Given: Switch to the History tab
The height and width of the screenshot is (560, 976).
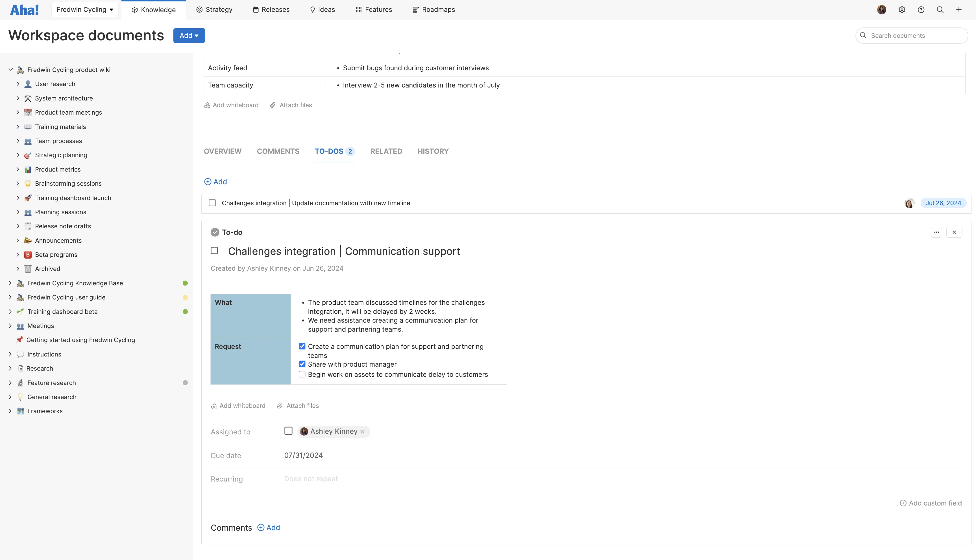Looking at the screenshot, I should click(433, 151).
